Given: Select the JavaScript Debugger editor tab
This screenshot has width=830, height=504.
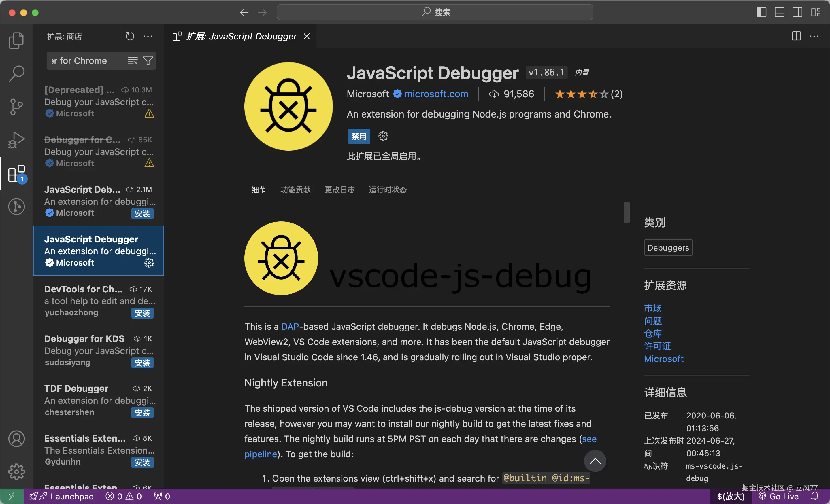Looking at the screenshot, I should point(241,36).
